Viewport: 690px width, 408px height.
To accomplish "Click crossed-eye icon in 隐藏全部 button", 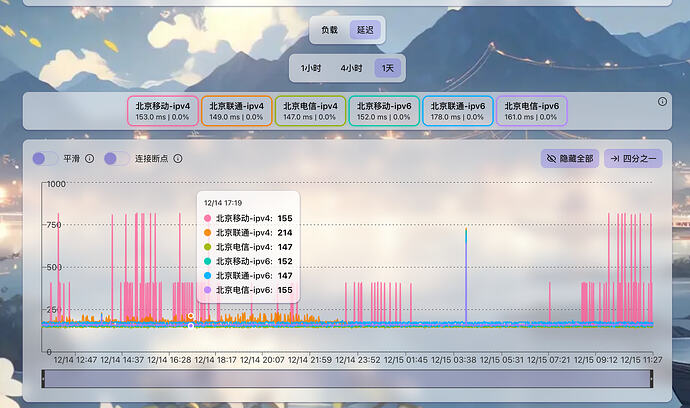I will [551, 158].
